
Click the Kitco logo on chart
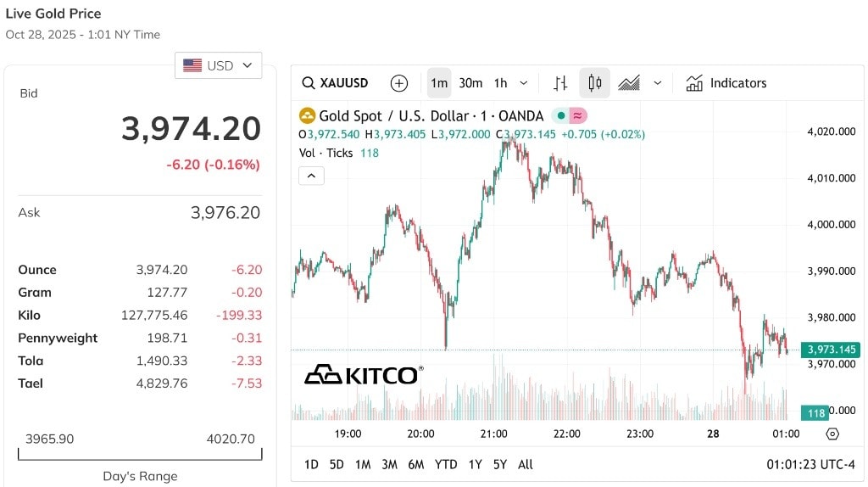364,375
